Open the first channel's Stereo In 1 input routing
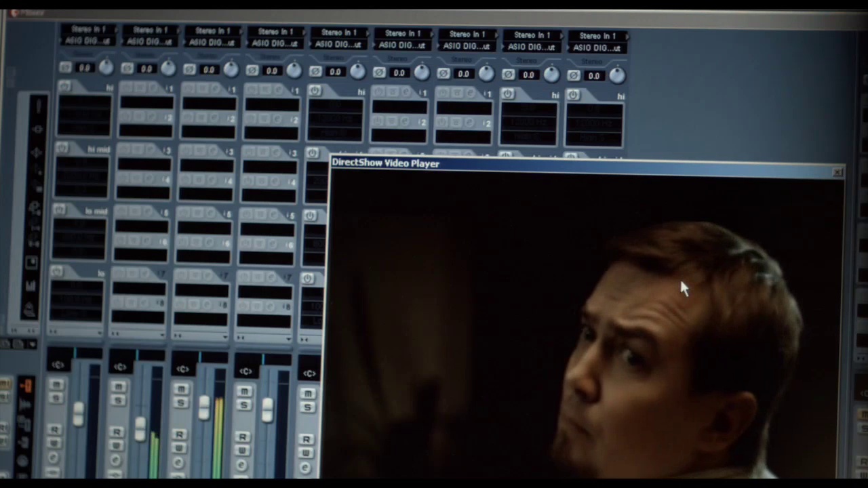This screenshot has height=488, width=868. 88,29
